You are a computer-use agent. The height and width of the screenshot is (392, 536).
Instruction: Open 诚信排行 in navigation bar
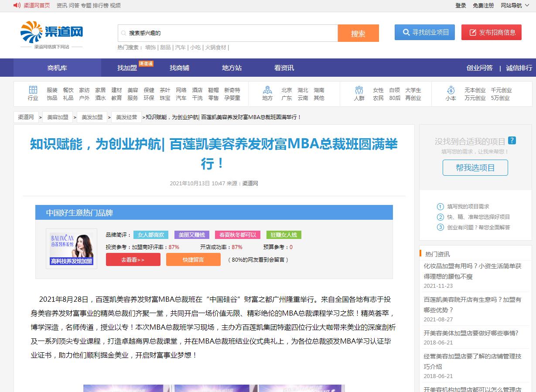[x=519, y=68]
